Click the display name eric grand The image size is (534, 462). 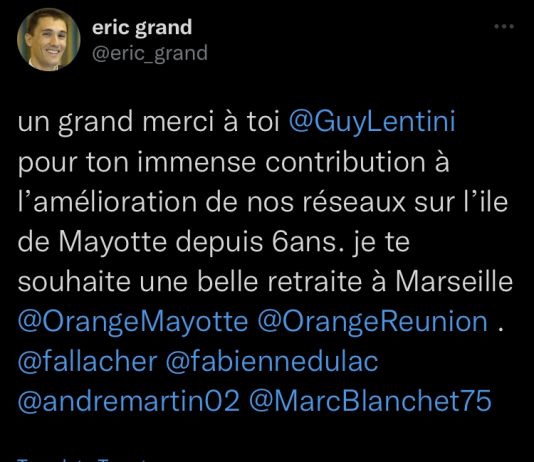click(x=142, y=27)
